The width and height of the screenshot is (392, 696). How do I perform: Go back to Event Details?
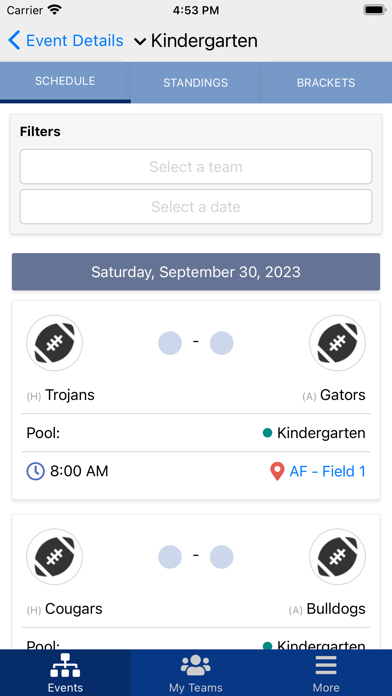[x=66, y=40]
